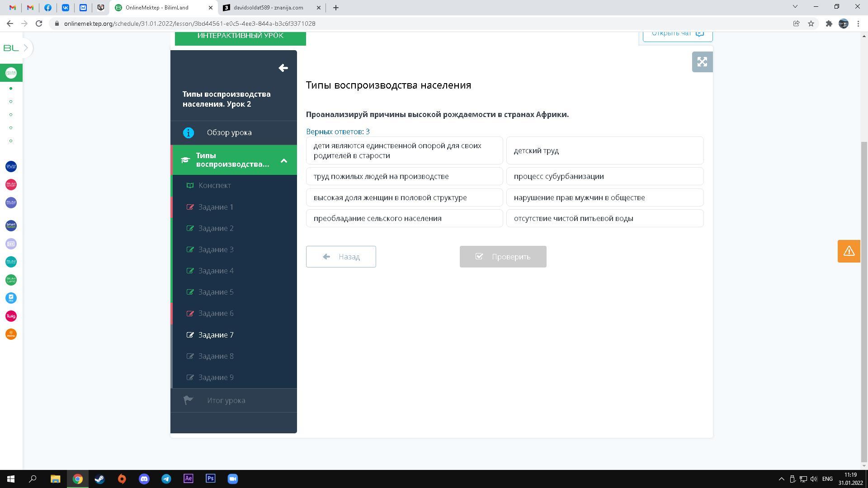868x488 pixels.
Task: Select answer 'преобладание сельского населения'
Action: (x=404, y=218)
